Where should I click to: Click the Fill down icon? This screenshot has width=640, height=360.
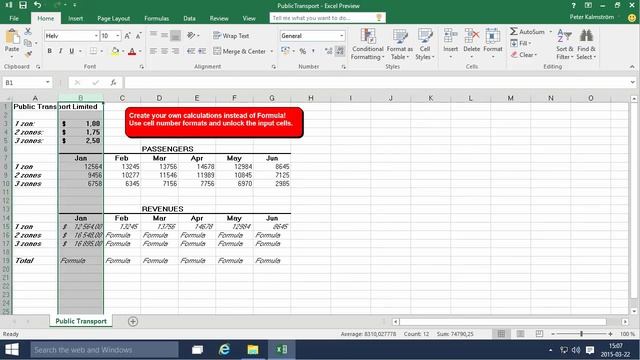coord(514,43)
